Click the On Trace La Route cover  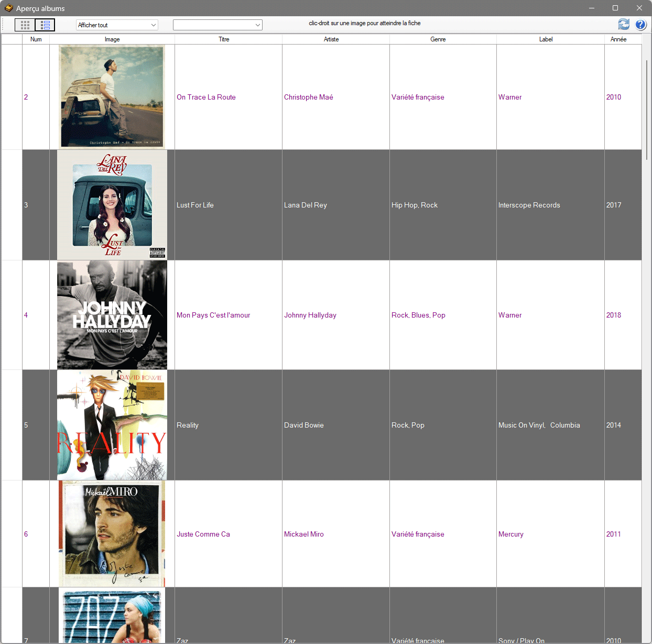[112, 96]
